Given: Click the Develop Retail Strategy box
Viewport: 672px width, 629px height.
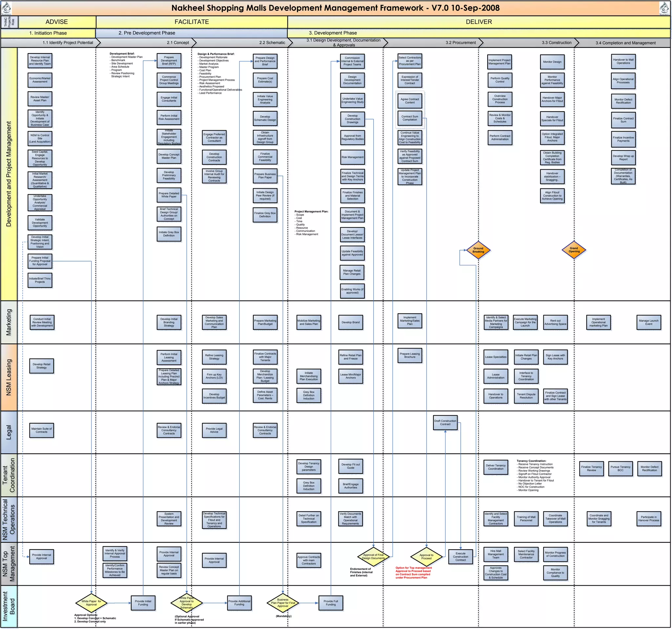Looking at the screenshot, I should coord(42,366).
